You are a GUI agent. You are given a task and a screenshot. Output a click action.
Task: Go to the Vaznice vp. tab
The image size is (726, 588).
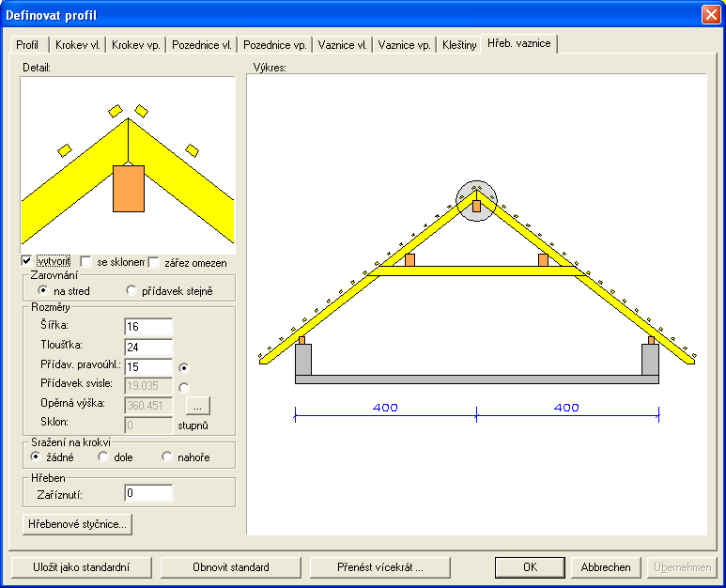tap(404, 45)
